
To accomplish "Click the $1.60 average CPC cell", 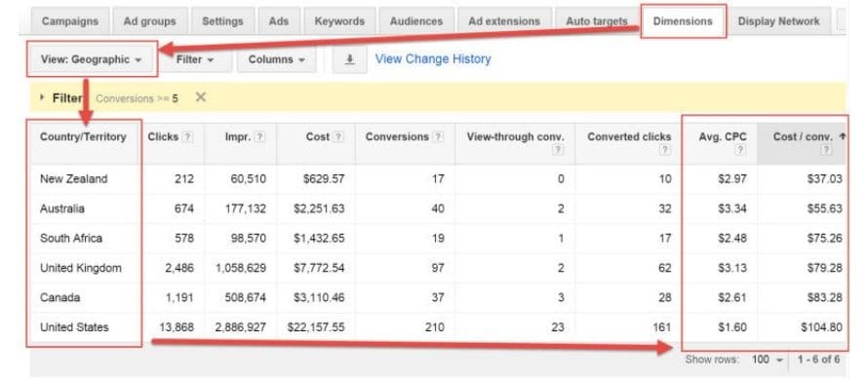I will point(731,327).
